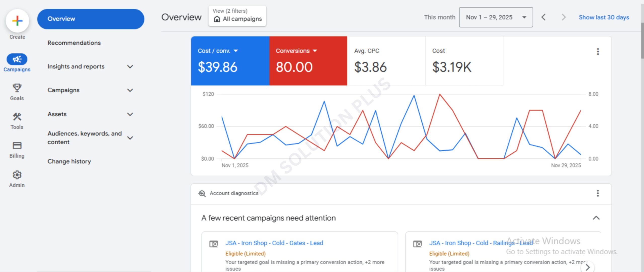
Task: Open Recommendations in the side menu
Action: coord(74,43)
